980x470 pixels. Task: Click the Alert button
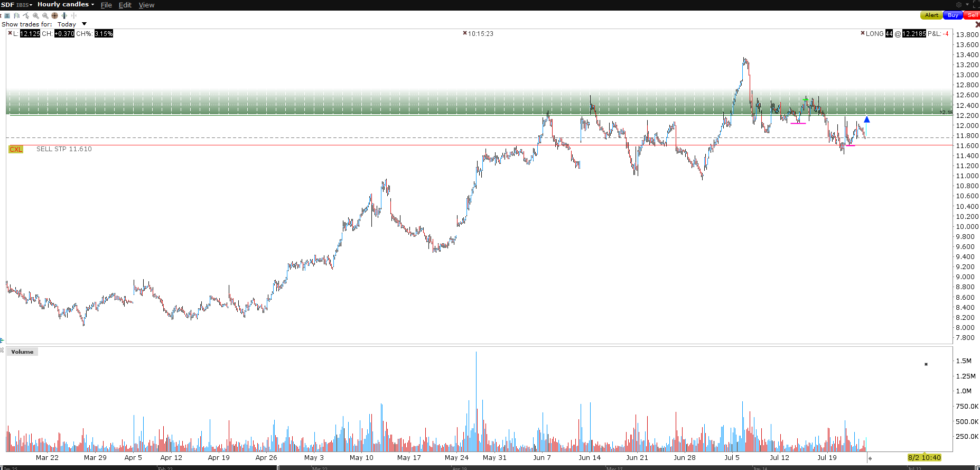pos(931,15)
